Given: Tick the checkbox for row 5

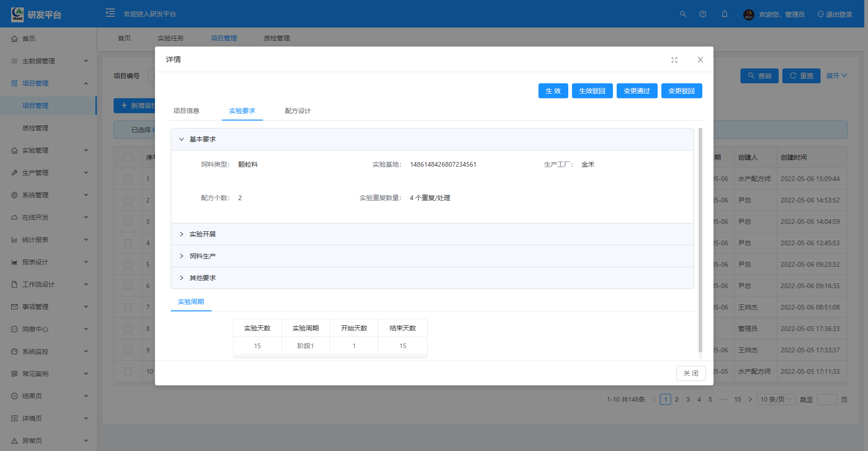Looking at the screenshot, I should pyautogui.click(x=128, y=264).
